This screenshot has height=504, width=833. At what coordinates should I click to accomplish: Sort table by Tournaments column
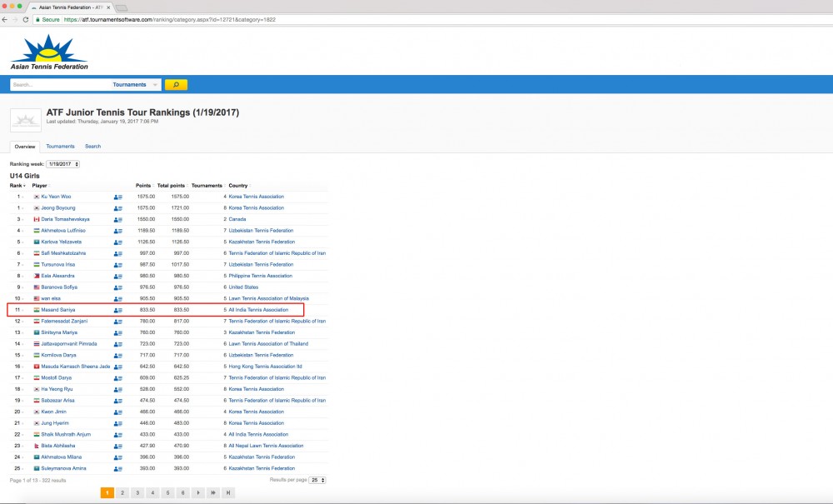pyautogui.click(x=207, y=185)
